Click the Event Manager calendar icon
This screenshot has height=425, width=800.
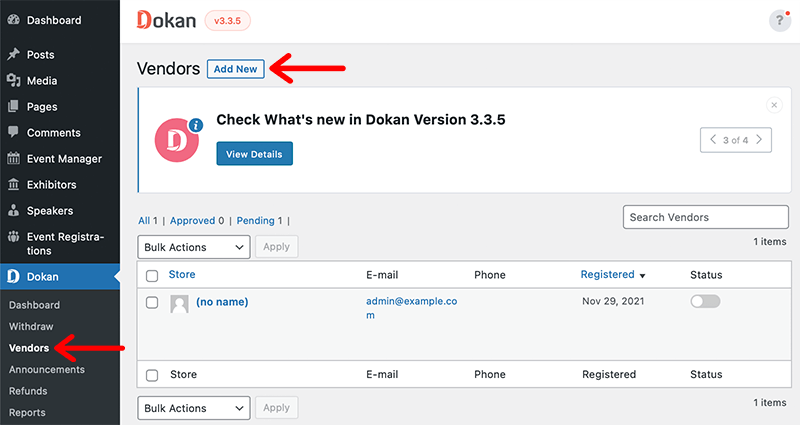point(14,158)
